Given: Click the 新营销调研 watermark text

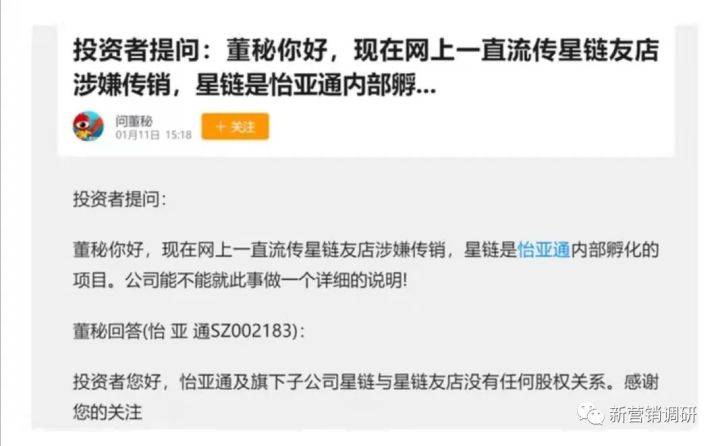Looking at the screenshot, I should point(652,414).
